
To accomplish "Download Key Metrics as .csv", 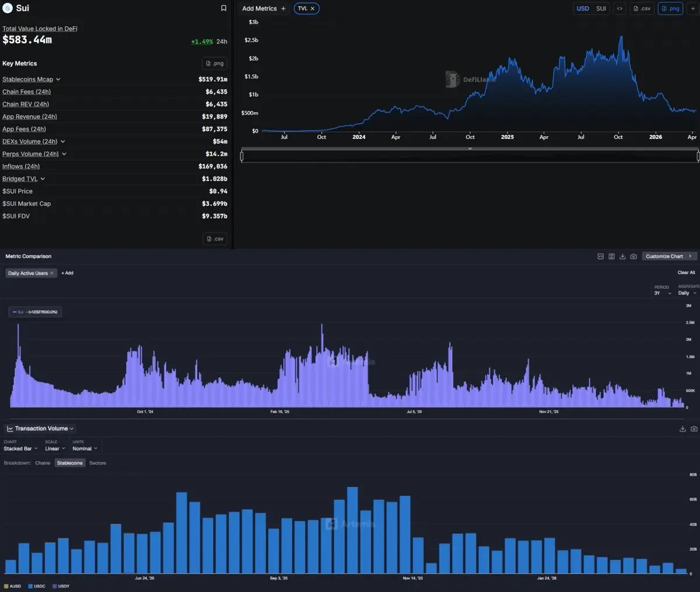I will point(215,239).
